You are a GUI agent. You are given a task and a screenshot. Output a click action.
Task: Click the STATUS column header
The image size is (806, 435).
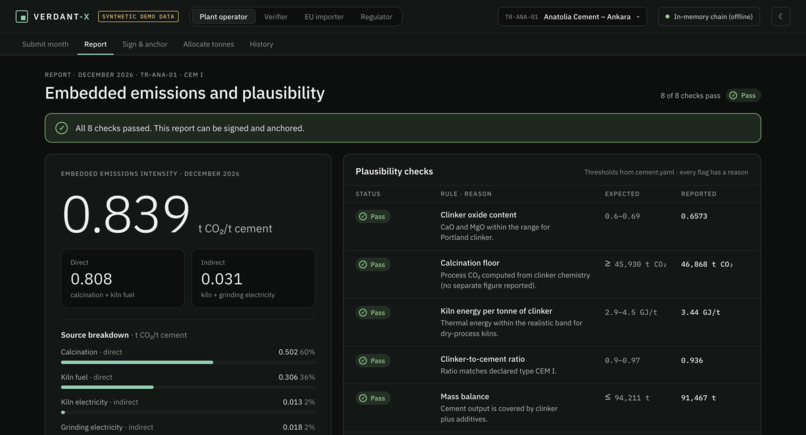tap(368, 194)
